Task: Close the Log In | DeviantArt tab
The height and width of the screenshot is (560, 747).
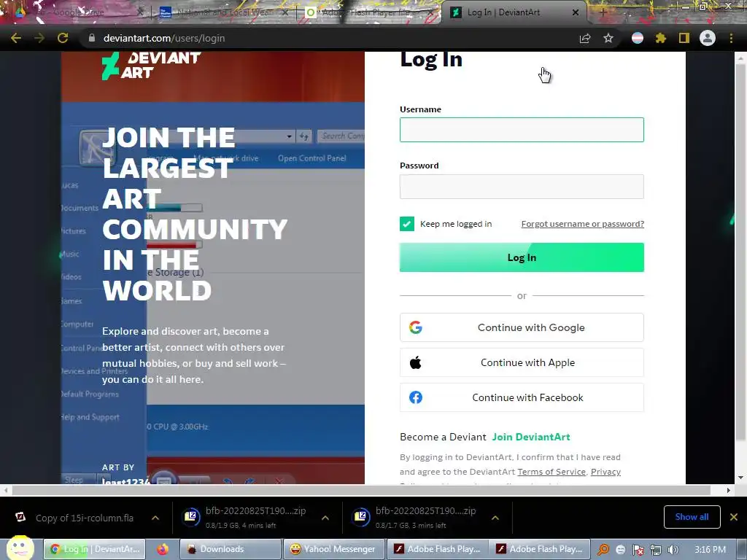Action: pos(576,12)
